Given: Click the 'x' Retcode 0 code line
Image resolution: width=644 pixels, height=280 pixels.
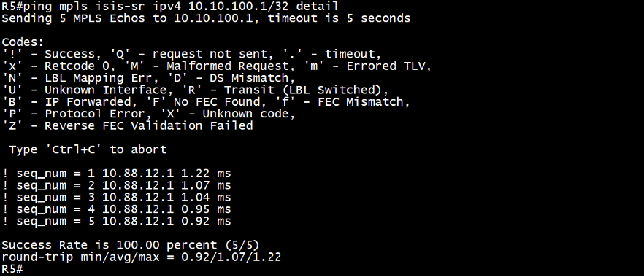Looking at the screenshot, I should 217,66.
